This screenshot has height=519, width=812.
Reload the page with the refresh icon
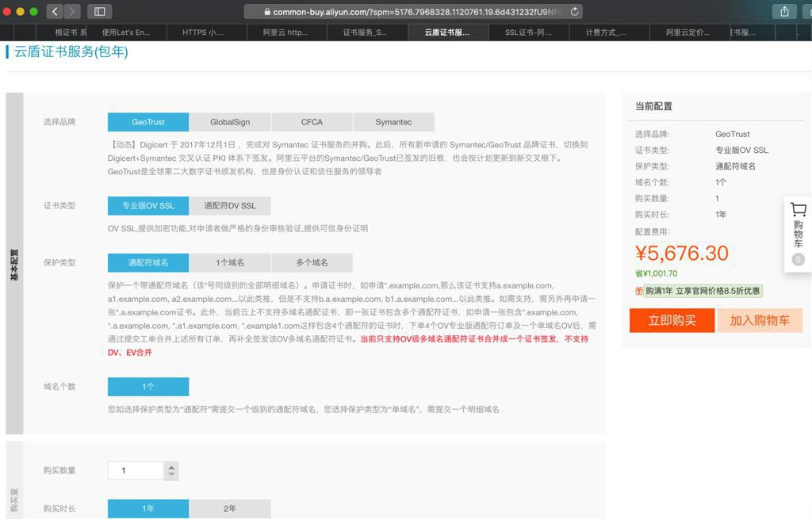(x=574, y=11)
